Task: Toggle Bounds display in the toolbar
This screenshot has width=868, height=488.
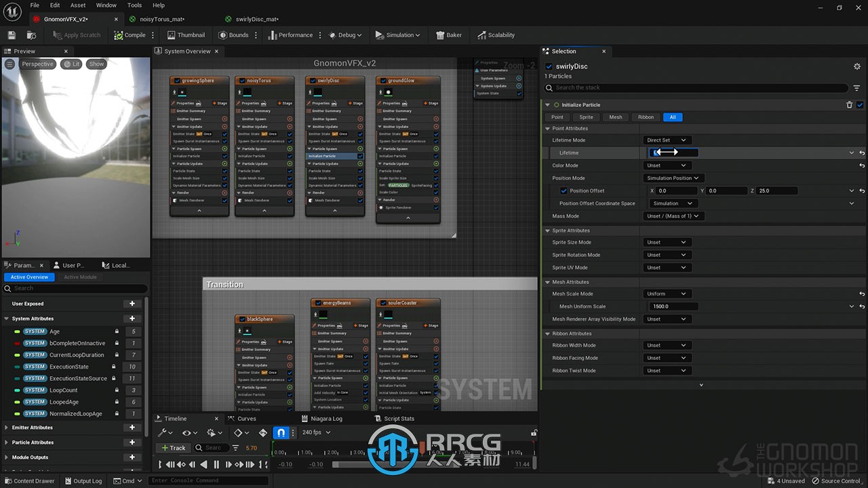Action: click(234, 35)
